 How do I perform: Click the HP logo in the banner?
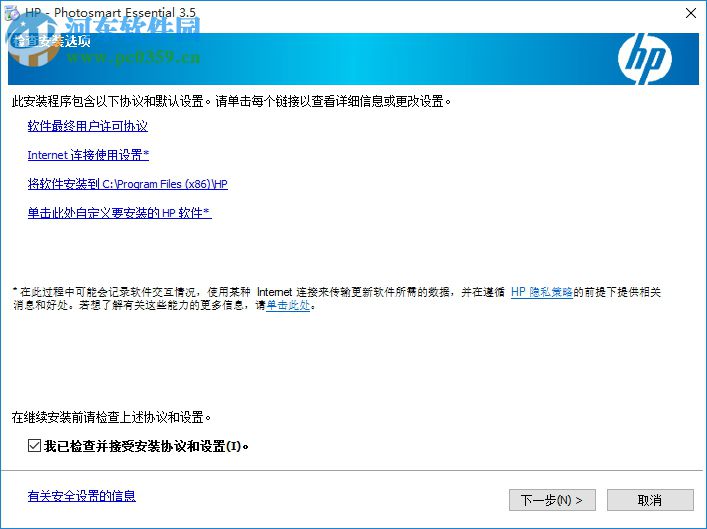point(644,59)
